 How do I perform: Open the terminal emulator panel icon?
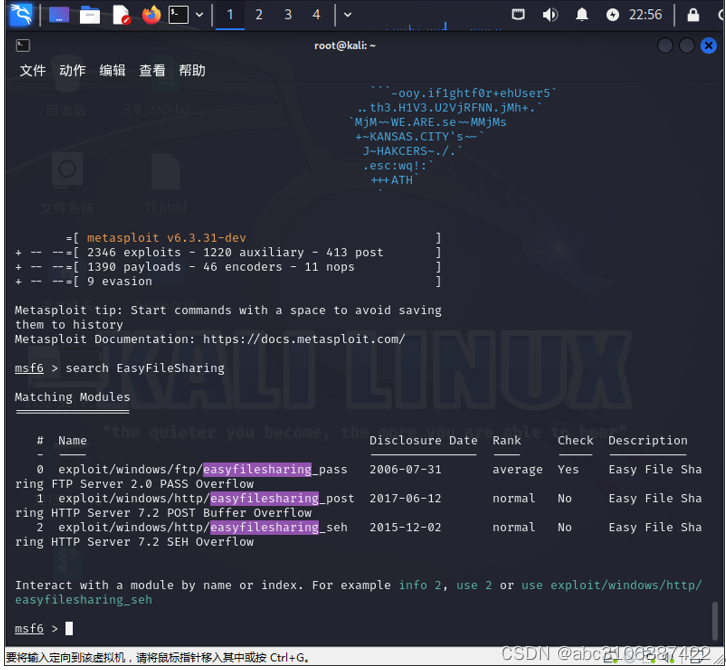pos(178,15)
